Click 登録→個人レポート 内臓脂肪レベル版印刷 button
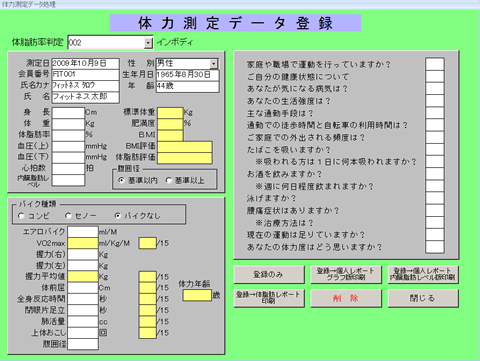 [x=423, y=275]
